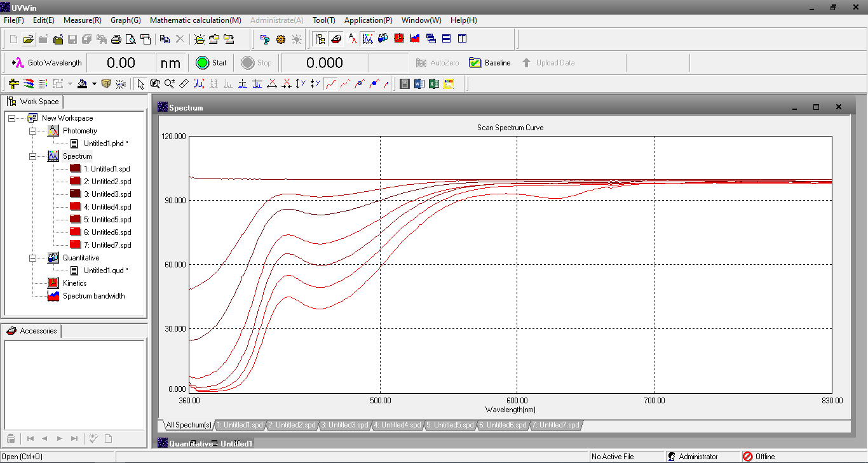Screen dimensions: 868x463
Task: Click the gear settings icon in the toolbar
Action: [281, 39]
